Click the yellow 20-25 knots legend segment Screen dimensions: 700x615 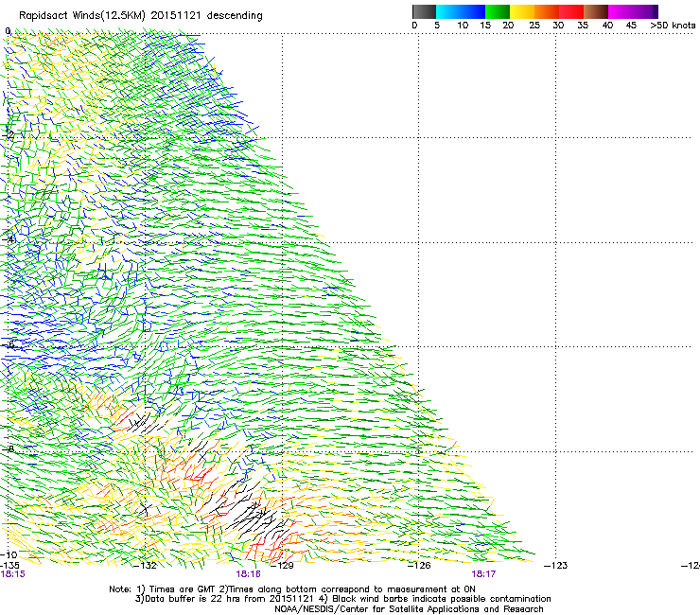pyautogui.click(x=522, y=11)
